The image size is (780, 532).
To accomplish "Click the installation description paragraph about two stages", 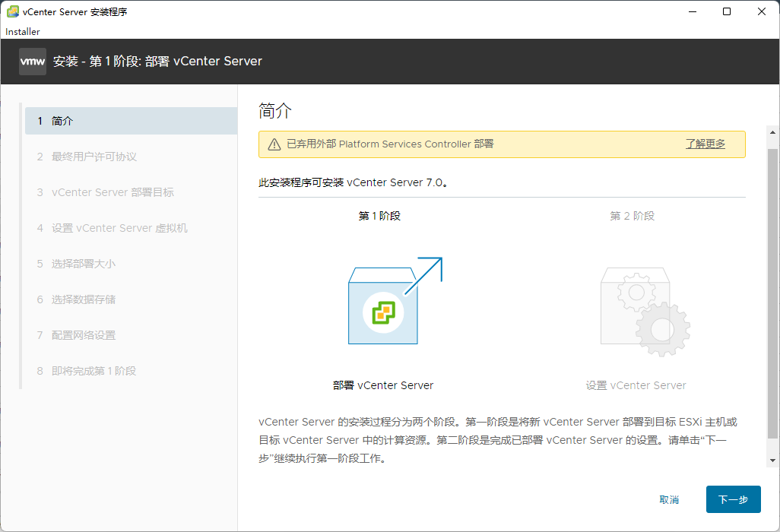I will tap(498, 440).
